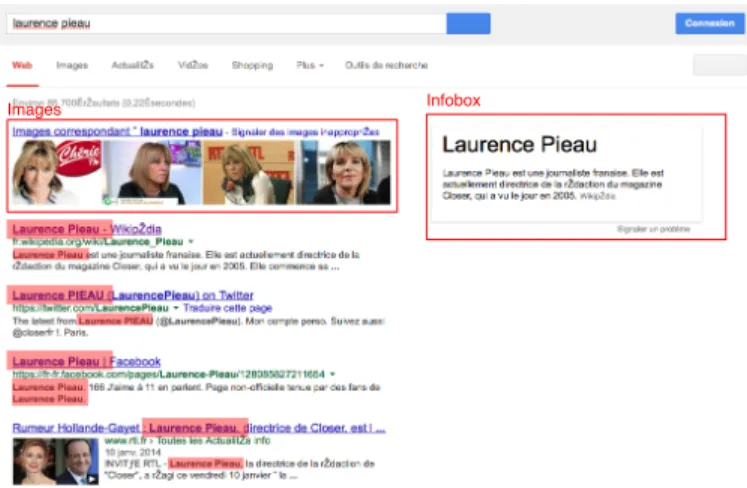Image resolution: width=747 pixels, height=488 pixels.
Task: Click Signaler un problème link
Action: coord(653,229)
